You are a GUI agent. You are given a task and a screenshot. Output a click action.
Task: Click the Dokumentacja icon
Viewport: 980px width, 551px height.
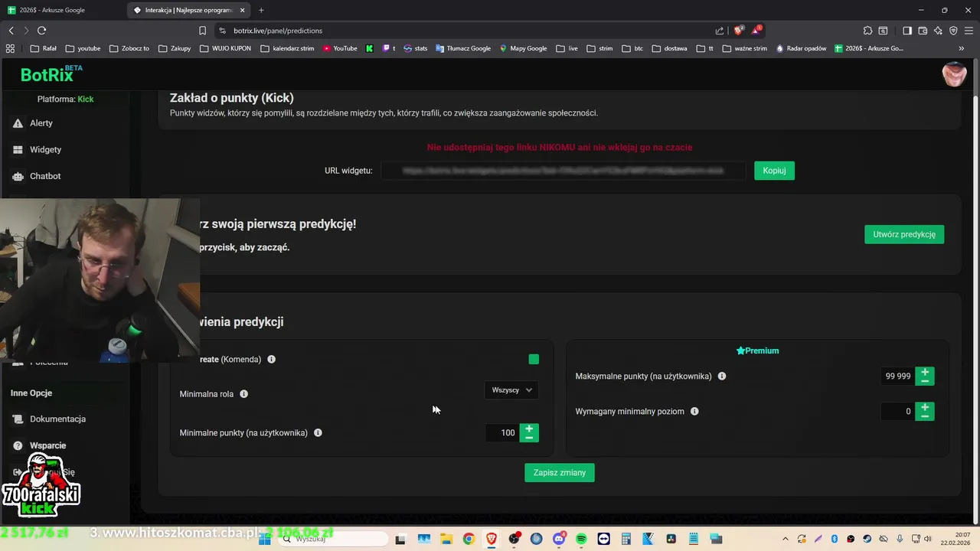coord(18,419)
